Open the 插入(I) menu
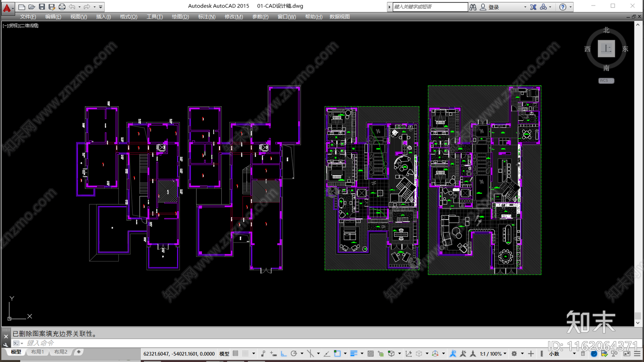Viewport: 644px width, 362px height. coord(103,16)
